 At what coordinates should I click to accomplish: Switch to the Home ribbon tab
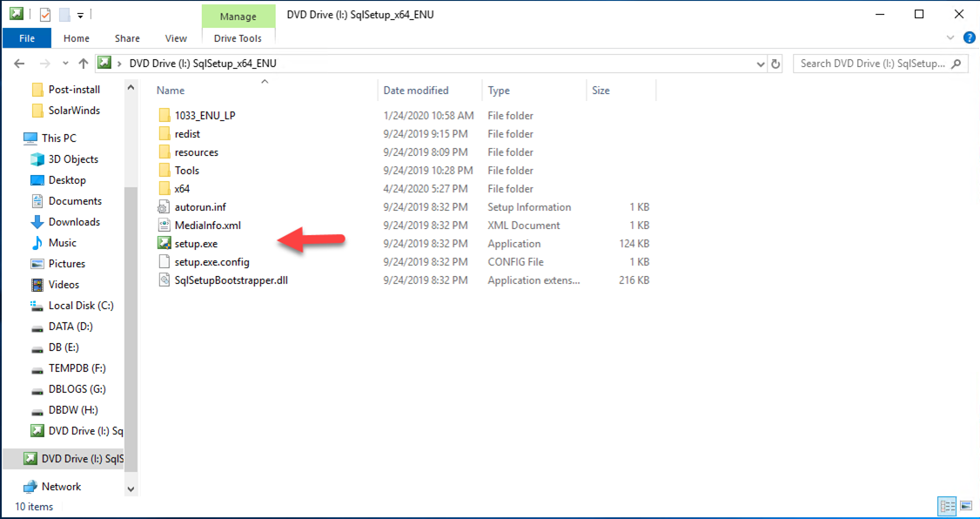point(77,38)
